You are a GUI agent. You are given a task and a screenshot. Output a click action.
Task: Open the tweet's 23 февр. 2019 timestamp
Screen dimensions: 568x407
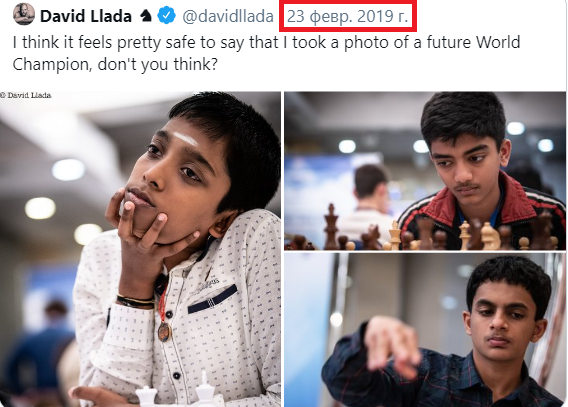click(x=348, y=16)
